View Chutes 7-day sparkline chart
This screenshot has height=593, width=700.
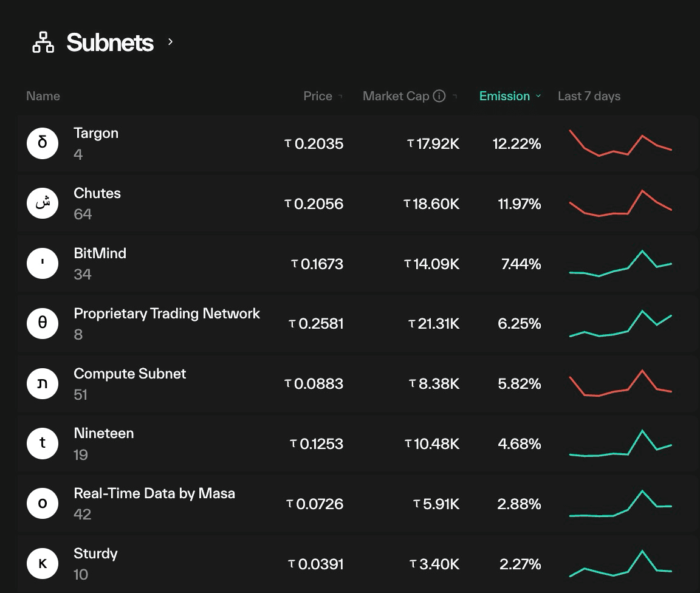coord(620,203)
